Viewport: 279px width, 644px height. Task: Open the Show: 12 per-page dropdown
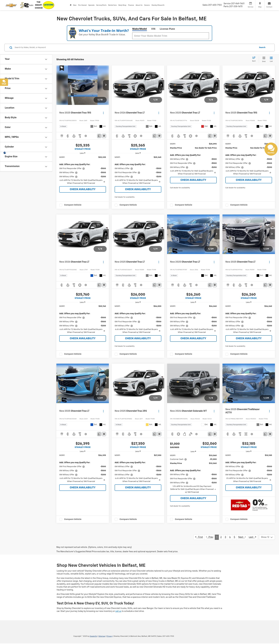[267, 537]
